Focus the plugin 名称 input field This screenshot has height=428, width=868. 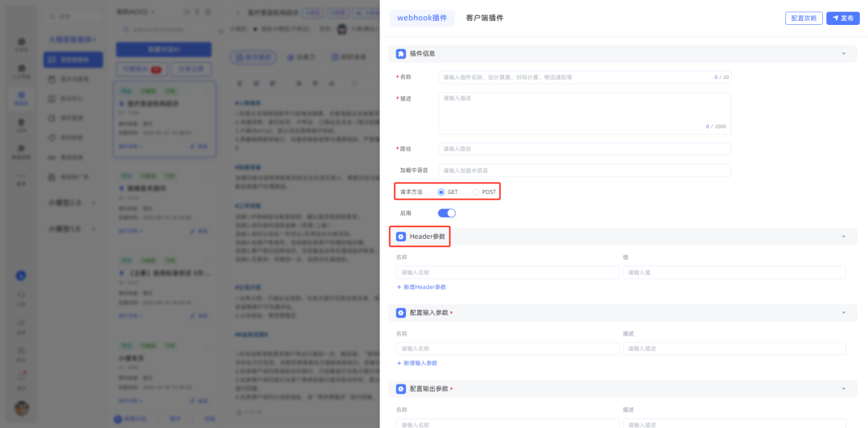575,77
